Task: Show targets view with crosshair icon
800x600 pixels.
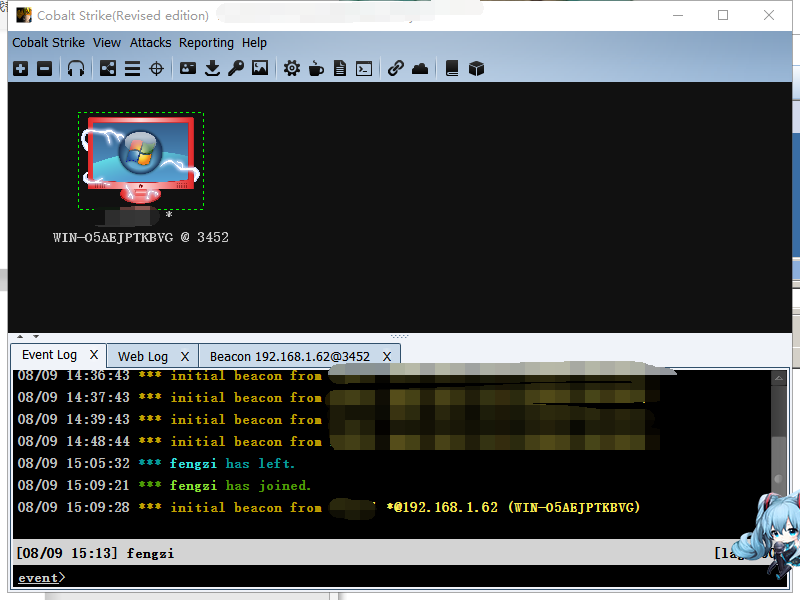Action: click(156, 68)
